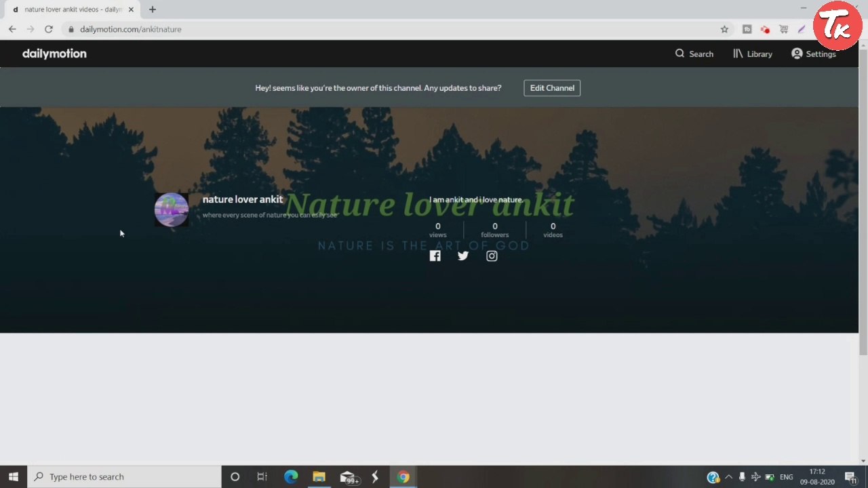
Task: Open a new browser tab with plus icon
Action: tap(153, 9)
